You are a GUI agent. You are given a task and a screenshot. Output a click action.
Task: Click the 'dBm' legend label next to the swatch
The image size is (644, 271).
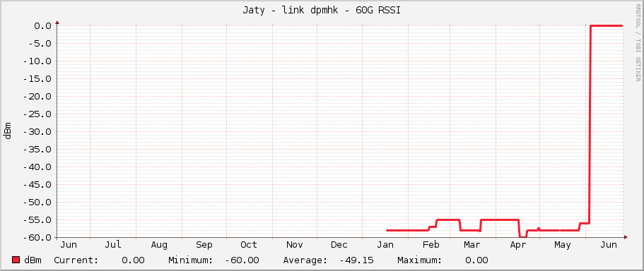point(33,260)
